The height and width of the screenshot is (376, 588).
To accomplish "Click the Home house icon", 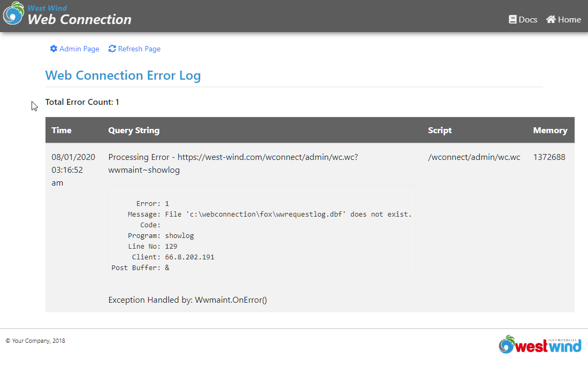I will click(x=551, y=19).
